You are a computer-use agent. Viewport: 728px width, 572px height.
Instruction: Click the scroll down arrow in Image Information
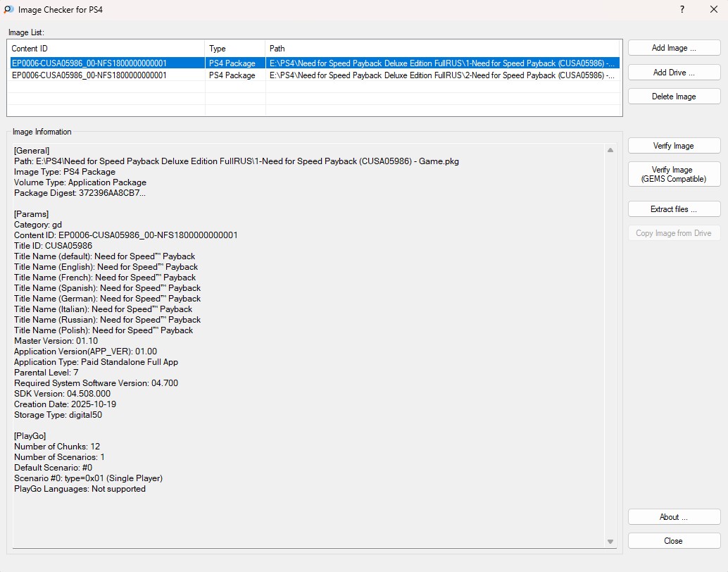point(610,541)
